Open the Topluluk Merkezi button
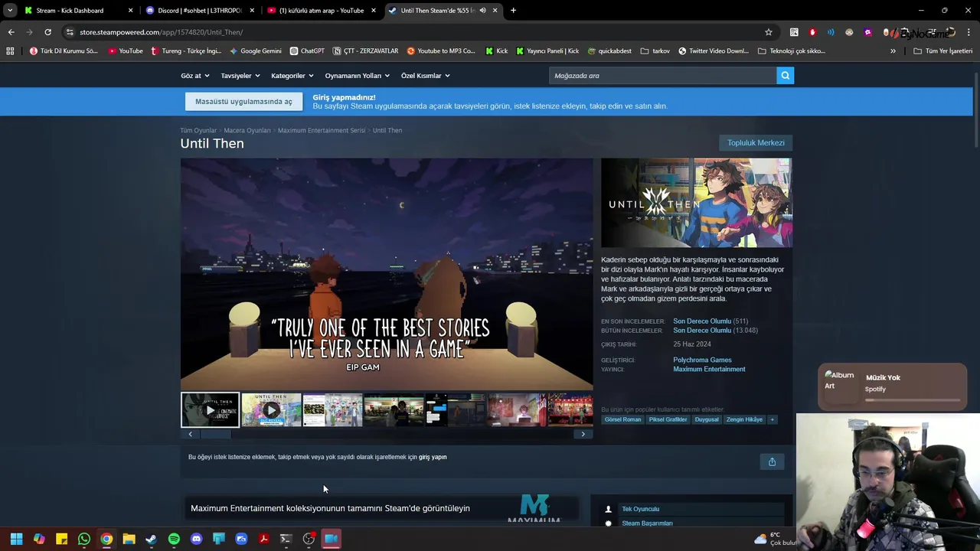 click(756, 142)
